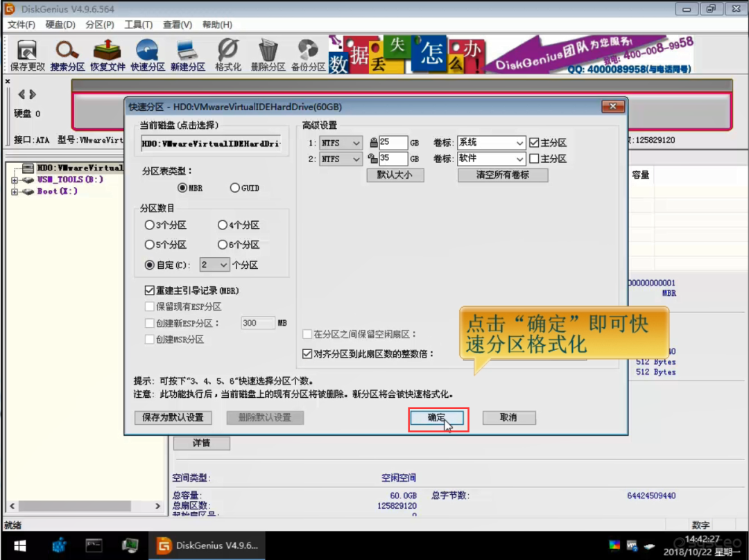This screenshot has height=560, width=749.
Task: Open the 恢复文件 (Recover Files) tool
Action: (107, 55)
